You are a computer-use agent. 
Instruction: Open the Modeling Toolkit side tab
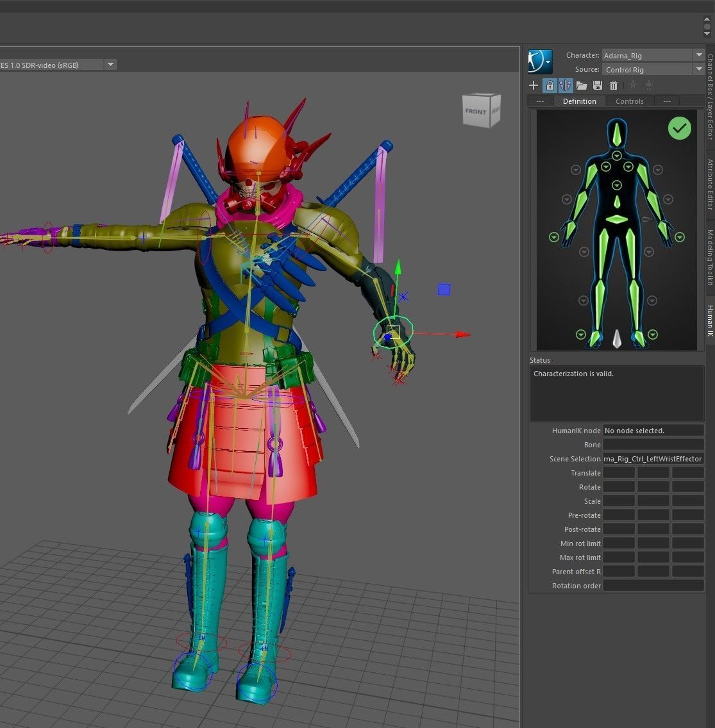point(710,258)
